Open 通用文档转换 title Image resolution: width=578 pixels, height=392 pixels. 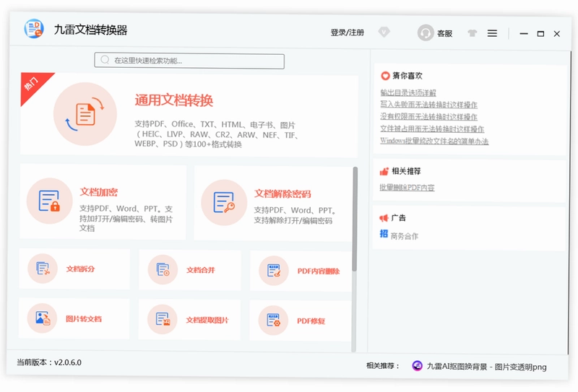pyautogui.click(x=174, y=100)
